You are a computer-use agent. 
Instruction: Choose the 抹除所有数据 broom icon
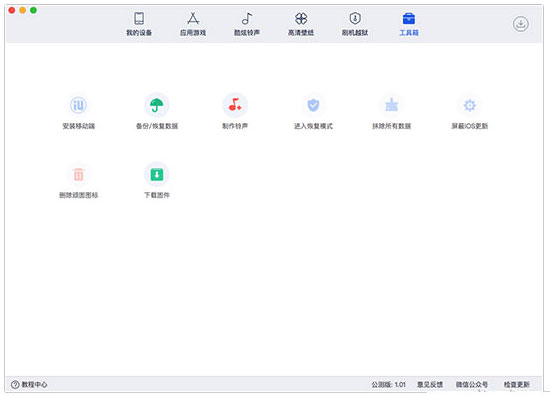coord(391,105)
